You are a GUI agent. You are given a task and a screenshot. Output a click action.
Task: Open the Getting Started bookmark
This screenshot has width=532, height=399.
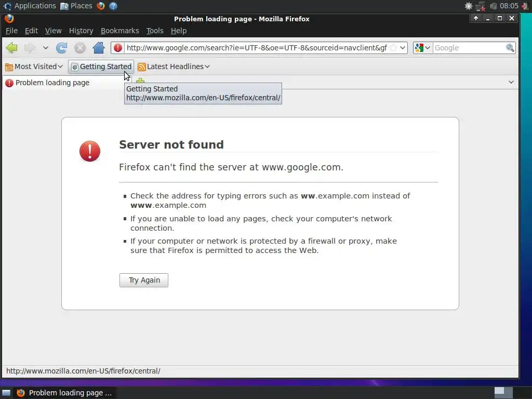click(x=101, y=66)
